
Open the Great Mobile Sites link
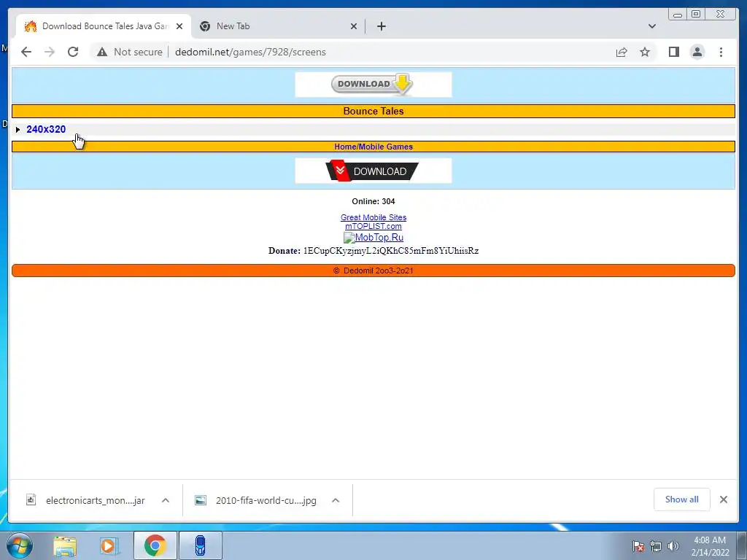[373, 217]
